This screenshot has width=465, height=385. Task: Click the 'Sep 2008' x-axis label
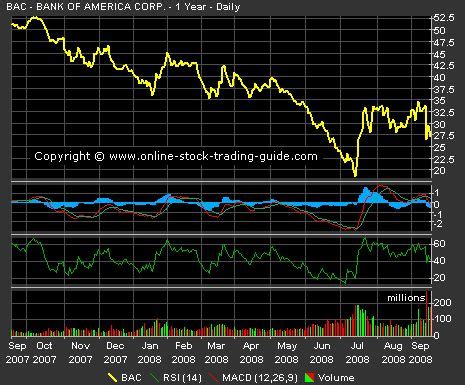pos(420,353)
